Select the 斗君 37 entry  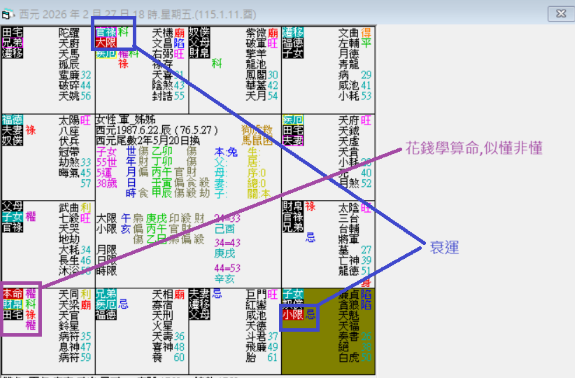[262, 336]
